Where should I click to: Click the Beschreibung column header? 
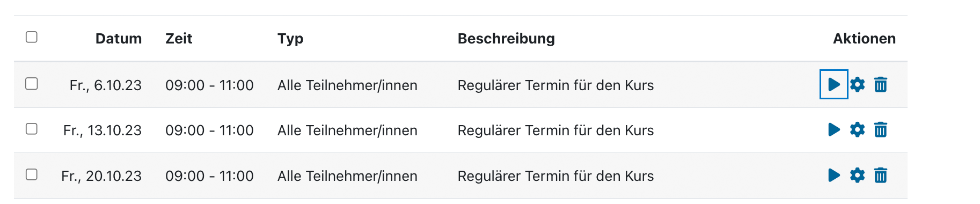tap(506, 39)
